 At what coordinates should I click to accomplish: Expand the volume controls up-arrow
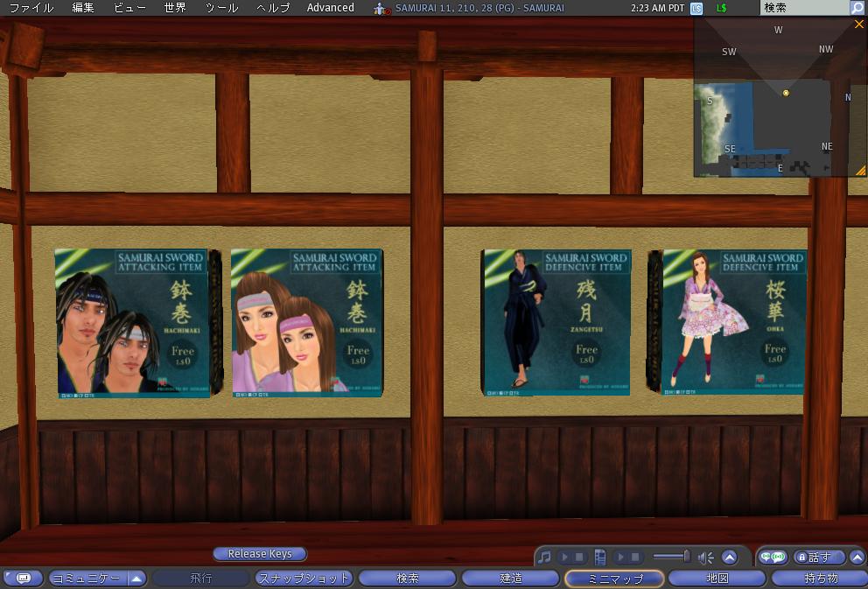(x=729, y=557)
